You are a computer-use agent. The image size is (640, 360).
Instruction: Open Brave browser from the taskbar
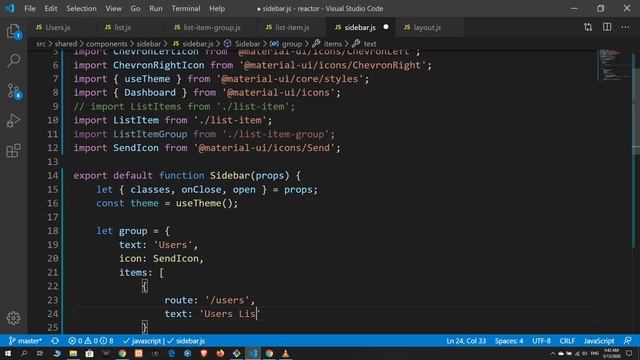[x=204, y=353]
